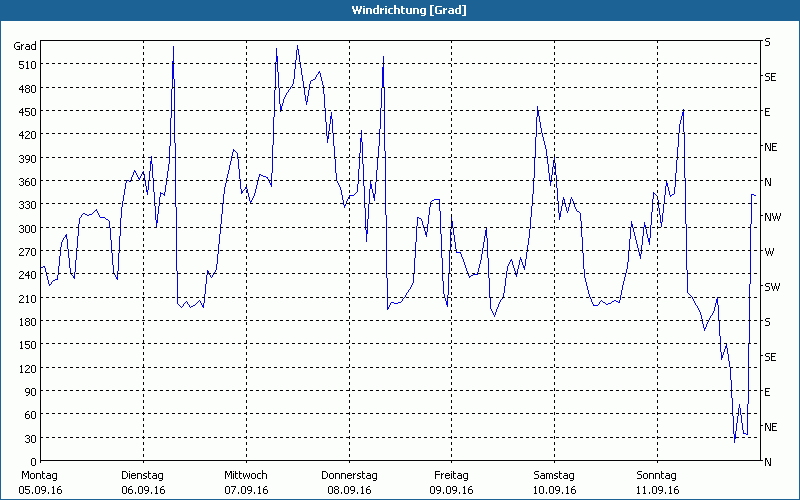Click the 390 axis value

pos(28,158)
